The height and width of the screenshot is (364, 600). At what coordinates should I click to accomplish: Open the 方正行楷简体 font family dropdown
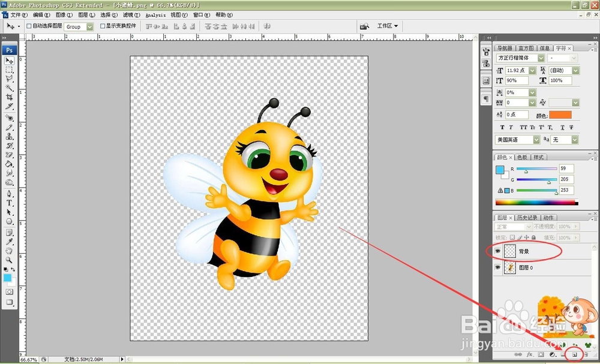tap(541, 58)
